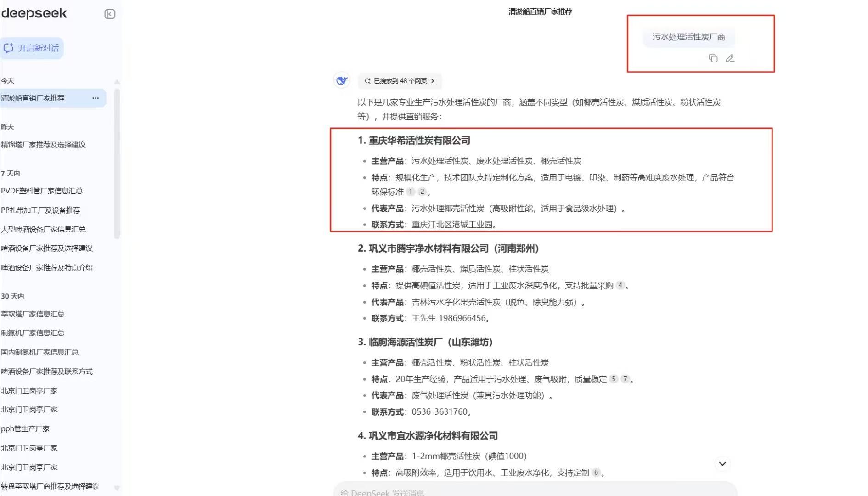Open chat 制氮机厂家信息汇总
The image size is (868, 496).
point(33,333)
